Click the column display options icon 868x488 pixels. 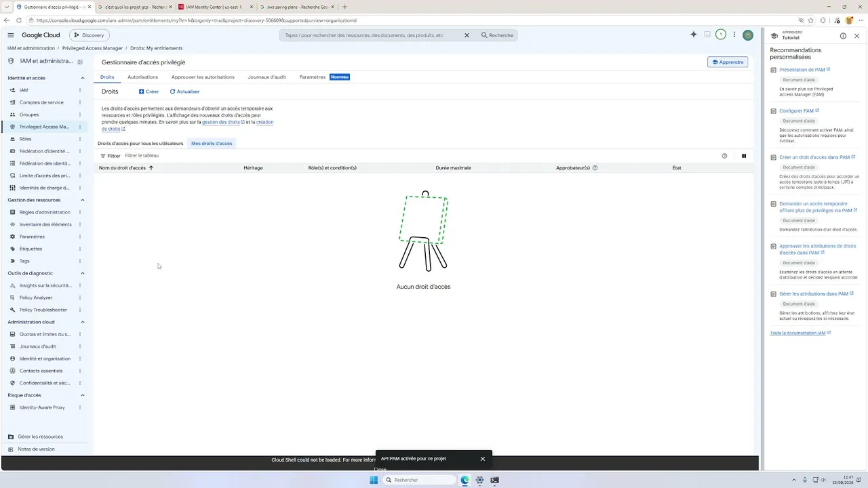point(744,156)
